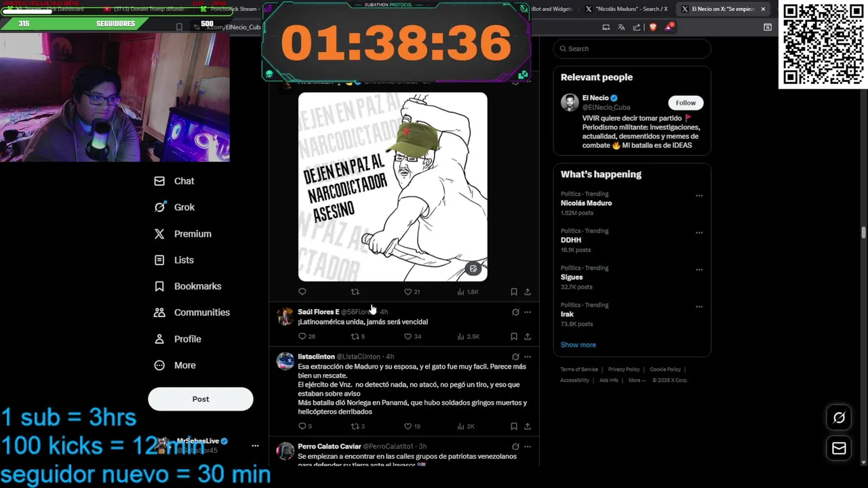Open Grok in the sidebar
Screen dimensions: 868x488
[x=174, y=207]
